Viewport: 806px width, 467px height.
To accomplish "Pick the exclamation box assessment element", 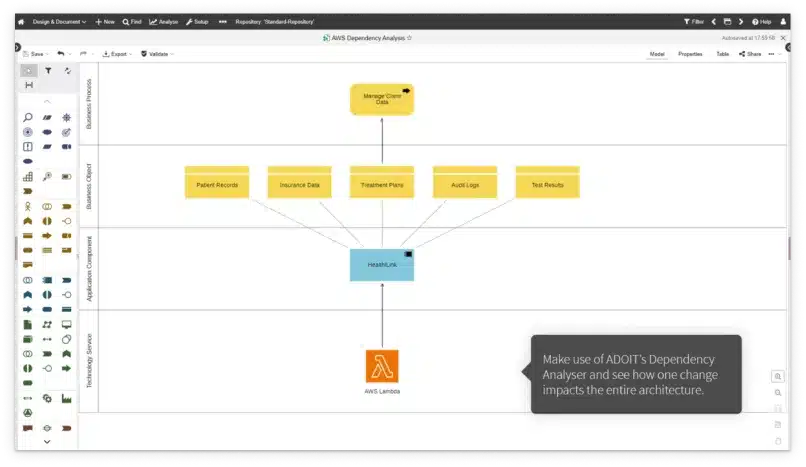I will pos(28,147).
